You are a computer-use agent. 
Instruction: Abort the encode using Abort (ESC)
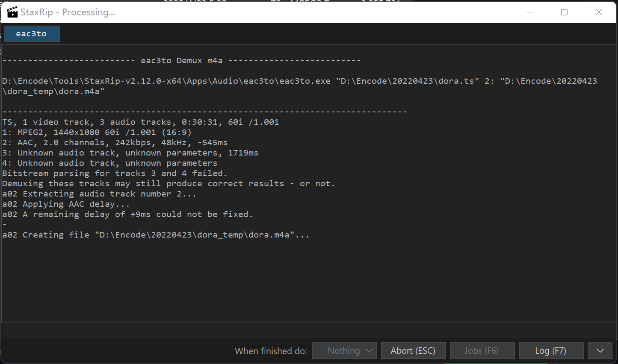click(413, 350)
